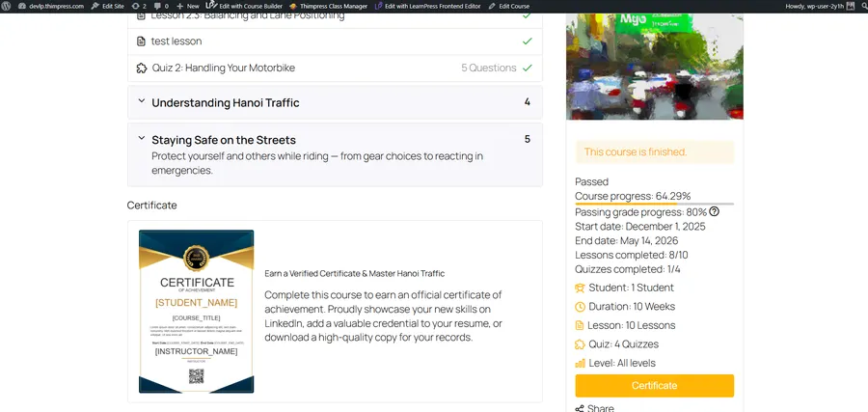Screen dimensions: 868x412
Task: Click the Staying Safe section description text
Action: [x=317, y=163]
